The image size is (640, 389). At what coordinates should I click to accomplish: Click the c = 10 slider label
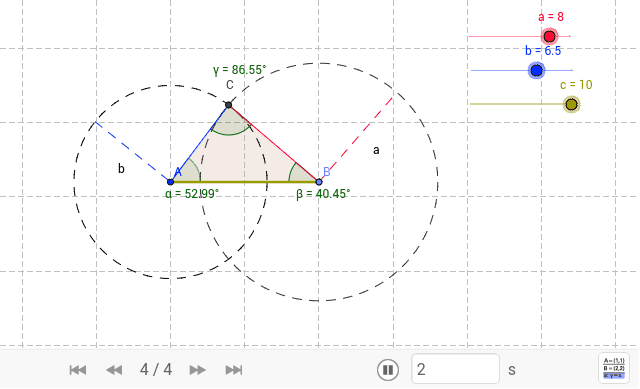(x=576, y=84)
